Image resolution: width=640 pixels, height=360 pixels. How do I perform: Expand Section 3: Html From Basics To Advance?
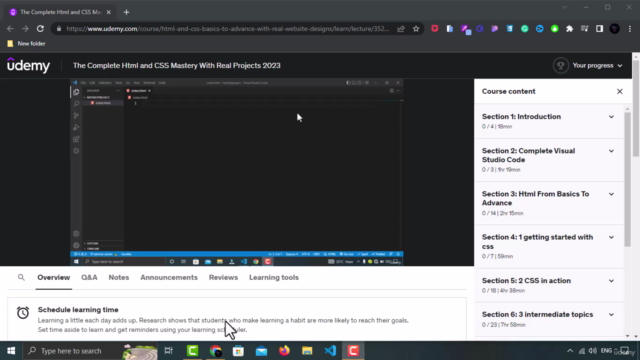click(549, 203)
